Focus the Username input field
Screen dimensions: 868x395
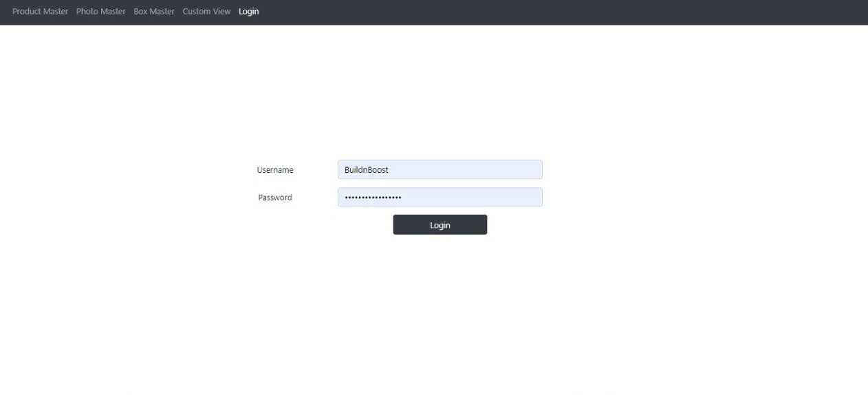coord(440,169)
